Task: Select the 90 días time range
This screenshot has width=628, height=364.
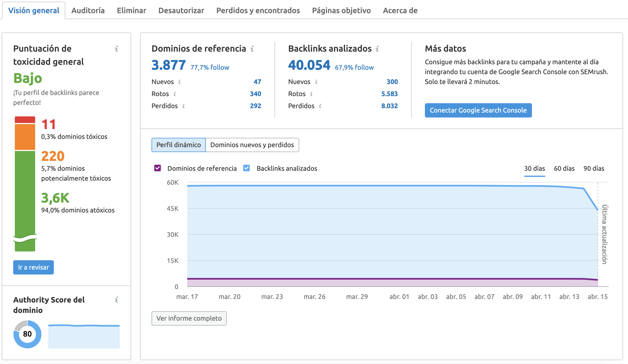Action: point(594,169)
